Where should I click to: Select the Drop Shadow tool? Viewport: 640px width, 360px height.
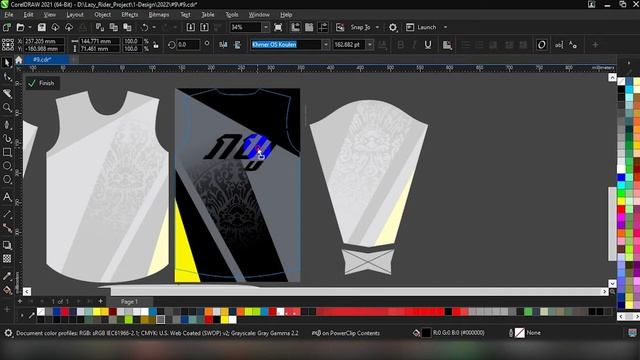(7, 245)
